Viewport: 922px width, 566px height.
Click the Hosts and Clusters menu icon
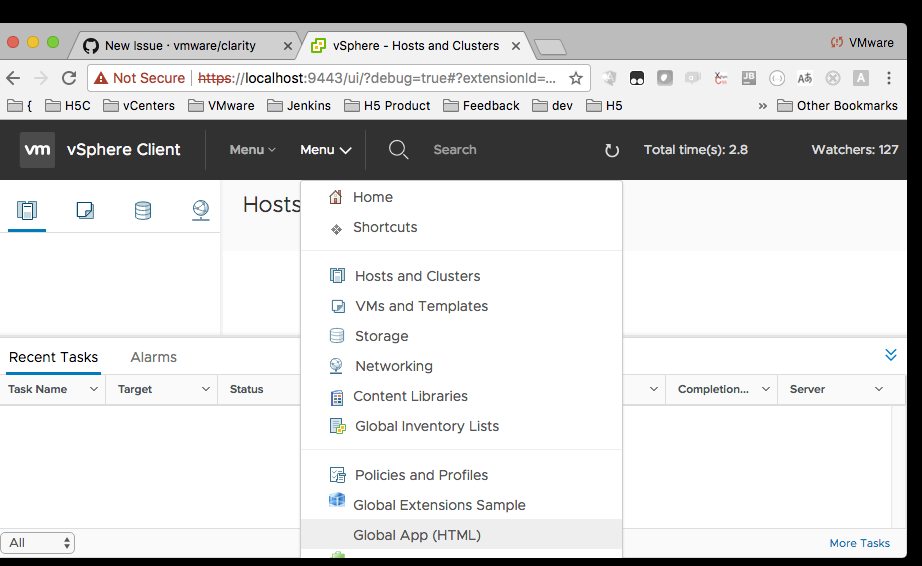point(337,275)
